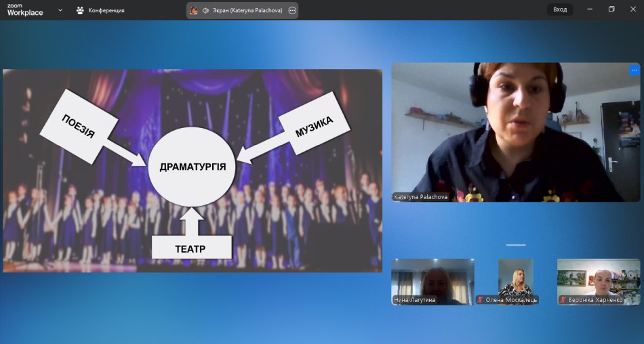This screenshot has width=644, height=344.
Task: Click the speaker sound icon in share bar
Action: (205, 10)
